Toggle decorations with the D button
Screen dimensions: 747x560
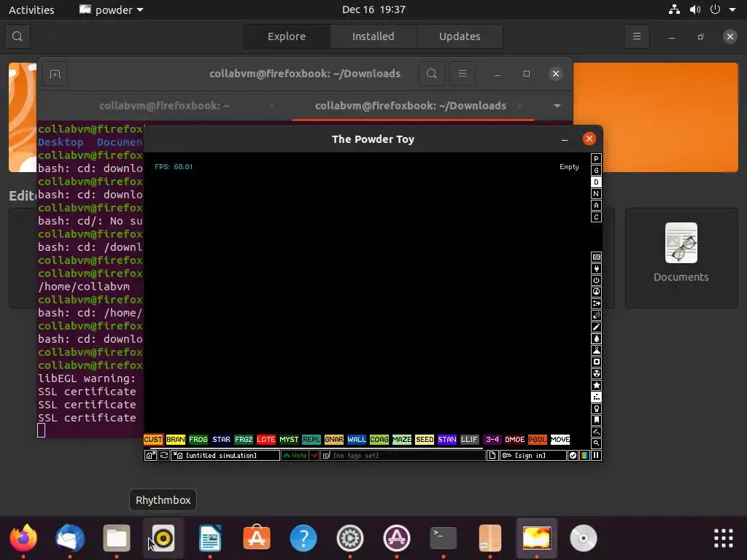click(x=596, y=182)
